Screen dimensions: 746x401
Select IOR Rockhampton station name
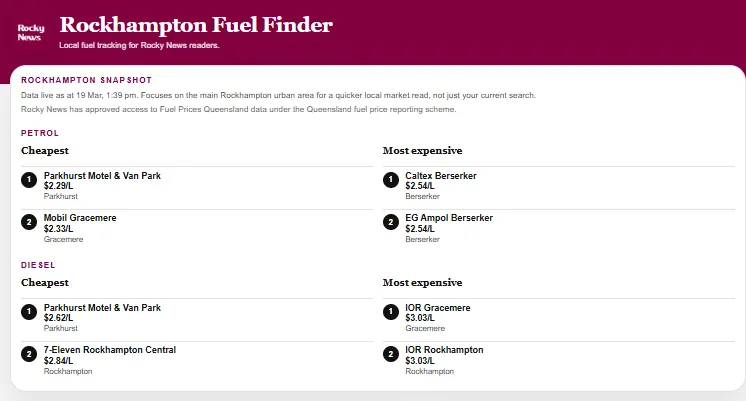444,350
